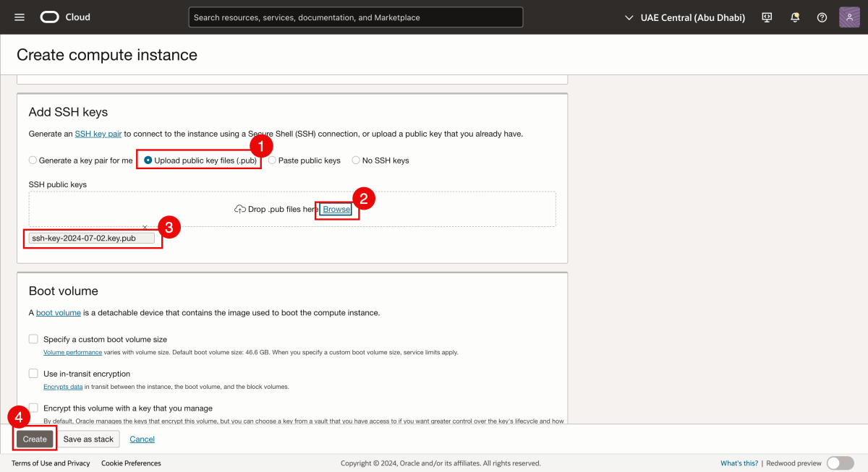This screenshot has width=868, height=472.
Task: Launch Cloud Shell from the top bar
Action: point(766,17)
